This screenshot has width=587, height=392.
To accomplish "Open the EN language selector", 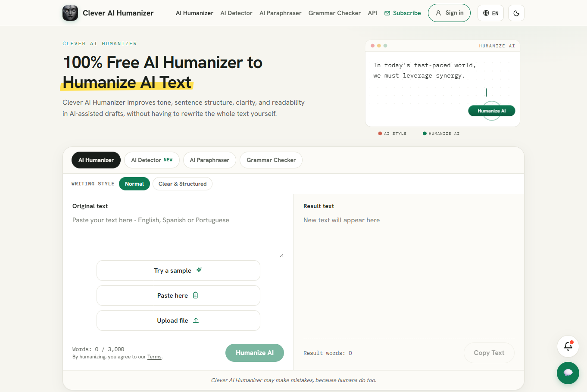I will tap(490, 13).
